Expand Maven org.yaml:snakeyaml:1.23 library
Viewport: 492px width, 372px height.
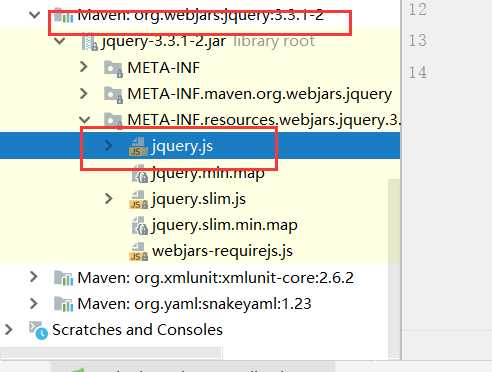pyautogui.click(x=33, y=303)
